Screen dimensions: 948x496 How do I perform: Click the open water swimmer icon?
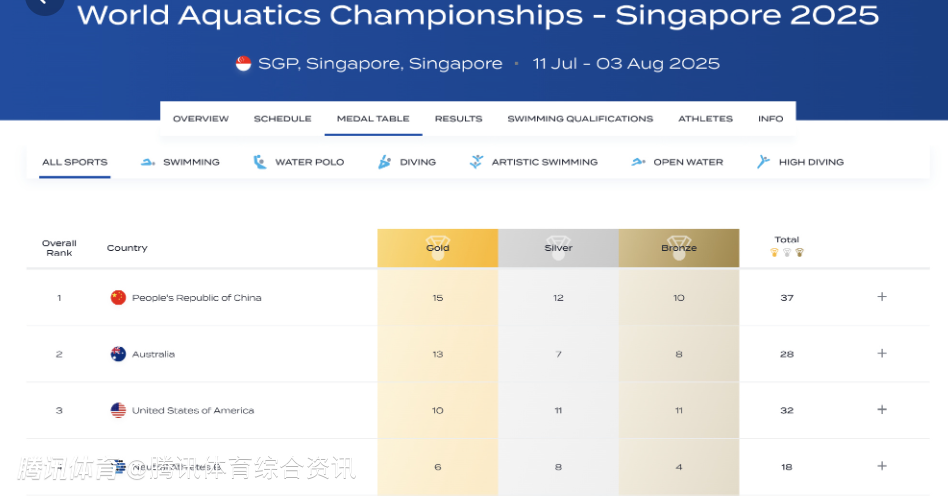click(638, 162)
